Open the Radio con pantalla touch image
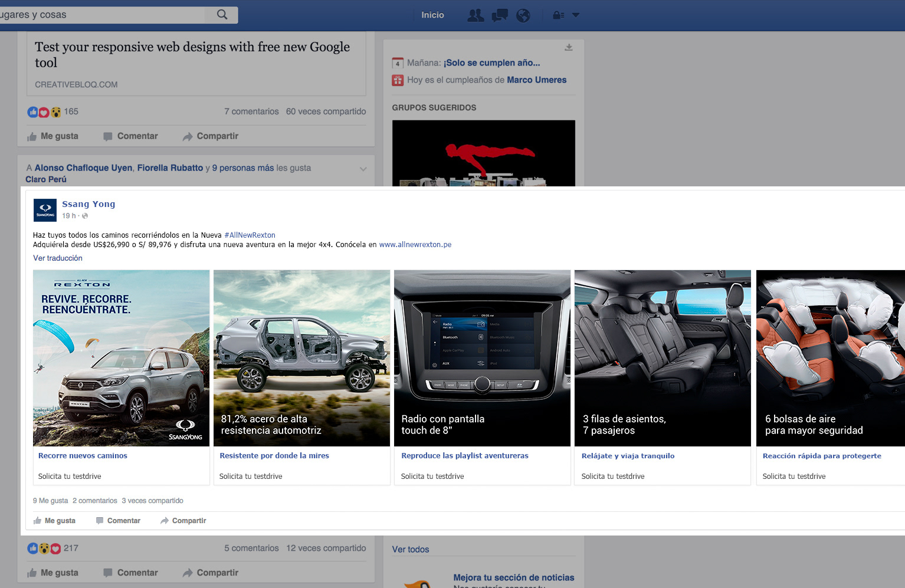Viewport: 905px width, 588px height. coord(482,358)
